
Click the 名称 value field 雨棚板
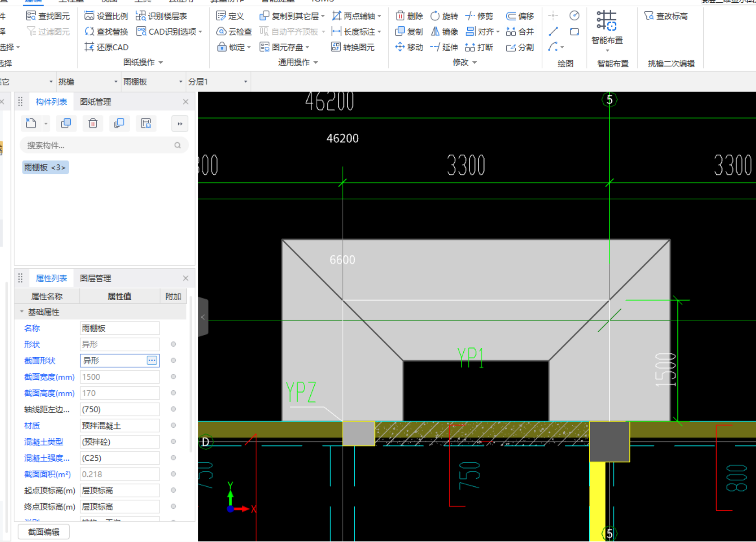point(120,328)
